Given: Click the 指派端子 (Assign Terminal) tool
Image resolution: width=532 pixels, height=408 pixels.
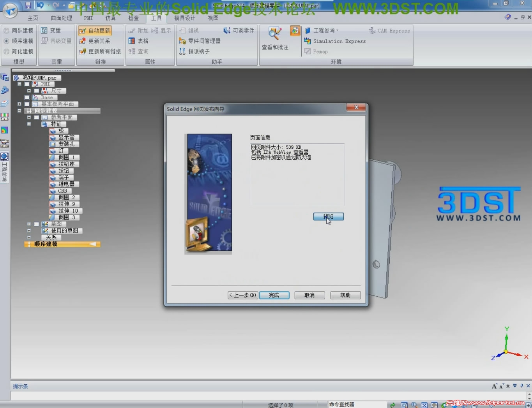Looking at the screenshot, I should pyautogui.click(x=194, y=51).
